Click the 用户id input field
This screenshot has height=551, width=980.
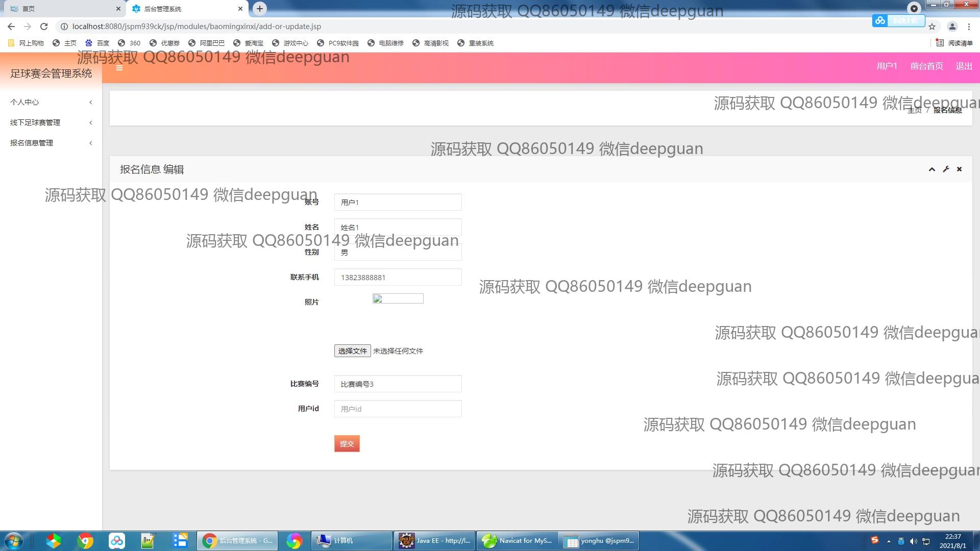(398, 409)
